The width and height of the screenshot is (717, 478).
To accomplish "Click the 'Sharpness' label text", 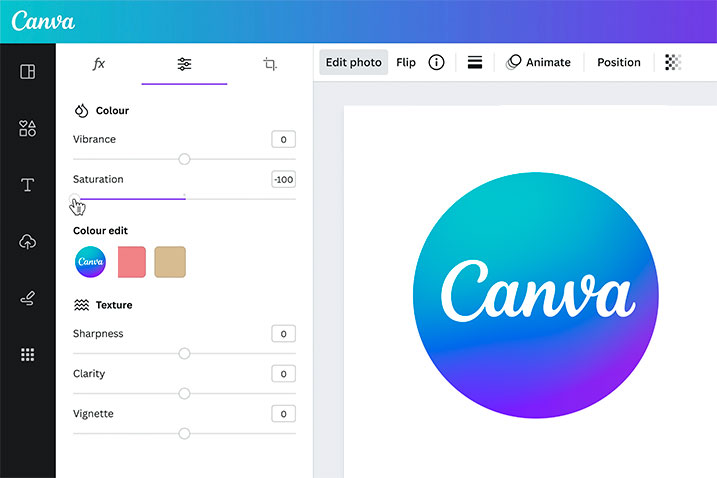I will pos(98,334).
